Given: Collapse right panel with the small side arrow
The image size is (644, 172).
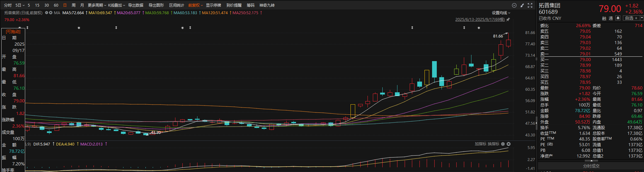Looking at the screenshot, I should click(x=536, y=123).
